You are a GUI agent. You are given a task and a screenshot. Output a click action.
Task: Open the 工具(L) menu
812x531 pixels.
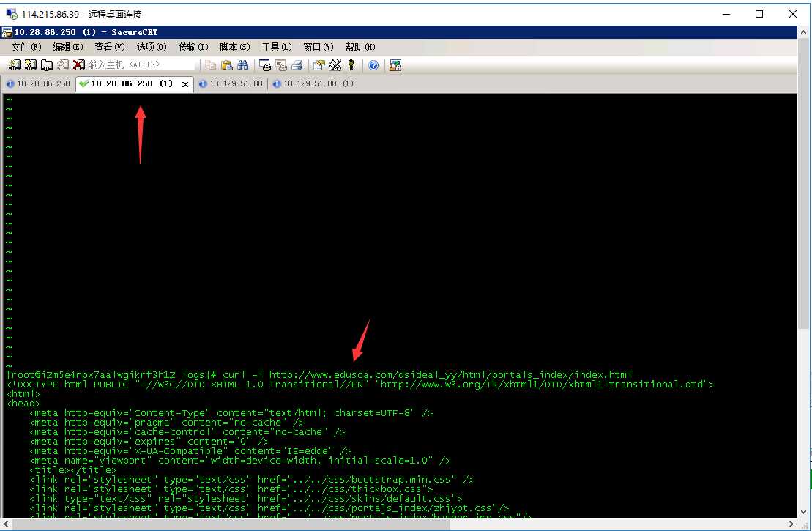pos(277,47)
